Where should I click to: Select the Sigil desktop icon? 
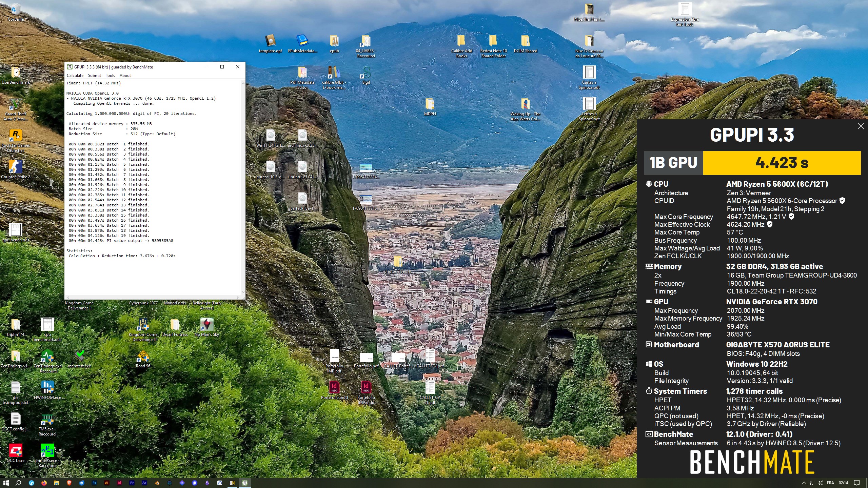(366, 75)
